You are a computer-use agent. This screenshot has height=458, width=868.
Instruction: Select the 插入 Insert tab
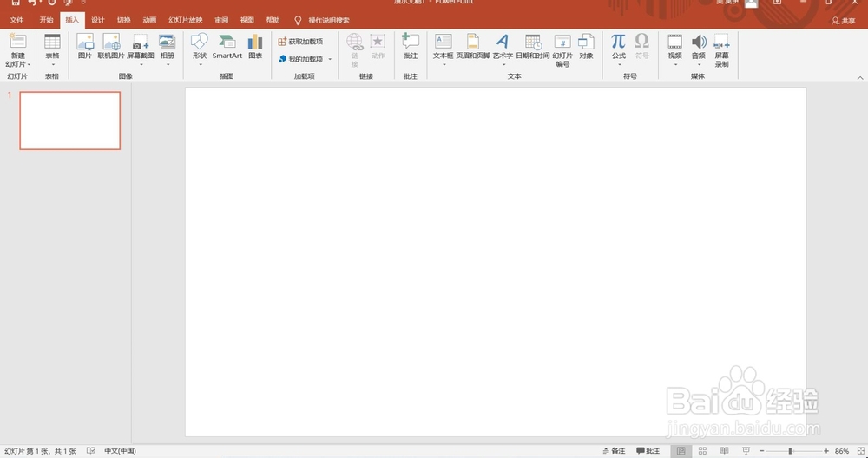tap(72, 20)
